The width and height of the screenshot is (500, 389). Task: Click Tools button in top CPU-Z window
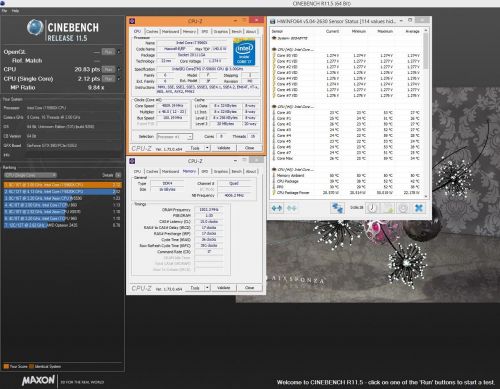click(x=195, y=148)
